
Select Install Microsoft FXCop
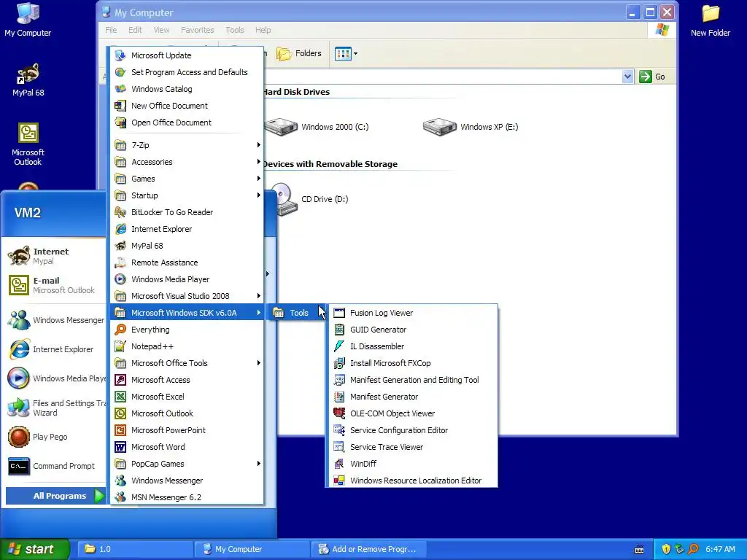[411, 363]
